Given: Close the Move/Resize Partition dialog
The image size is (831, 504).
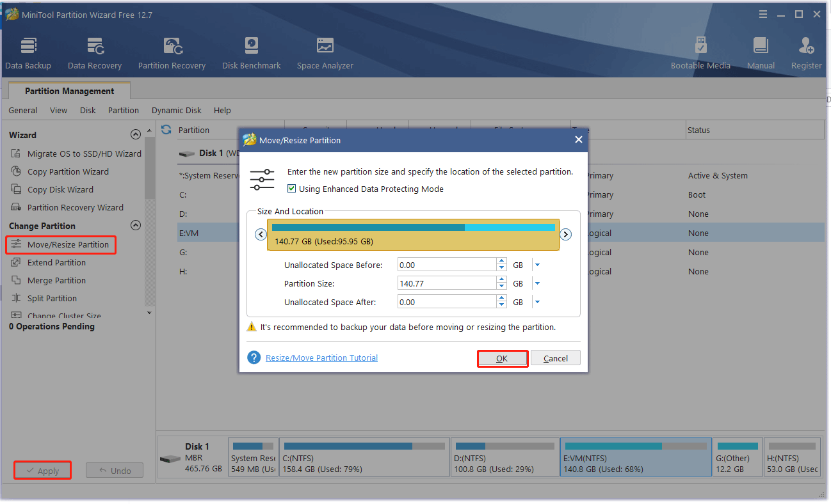Looking at the screenshot, I should 578,139.
